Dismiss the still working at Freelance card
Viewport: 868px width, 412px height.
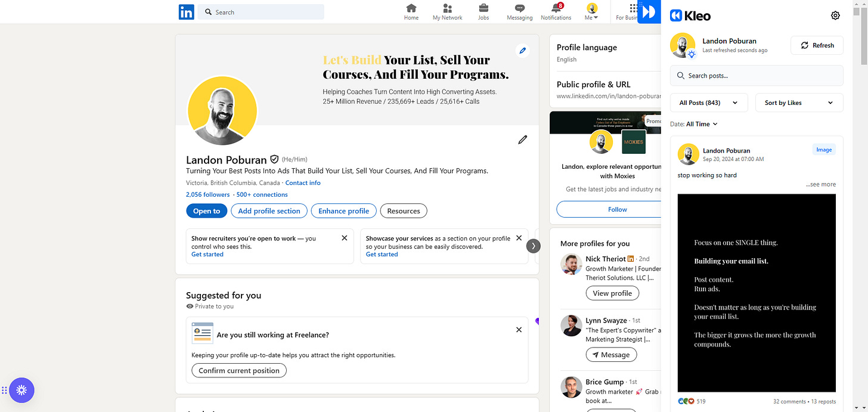coord(519,330)
